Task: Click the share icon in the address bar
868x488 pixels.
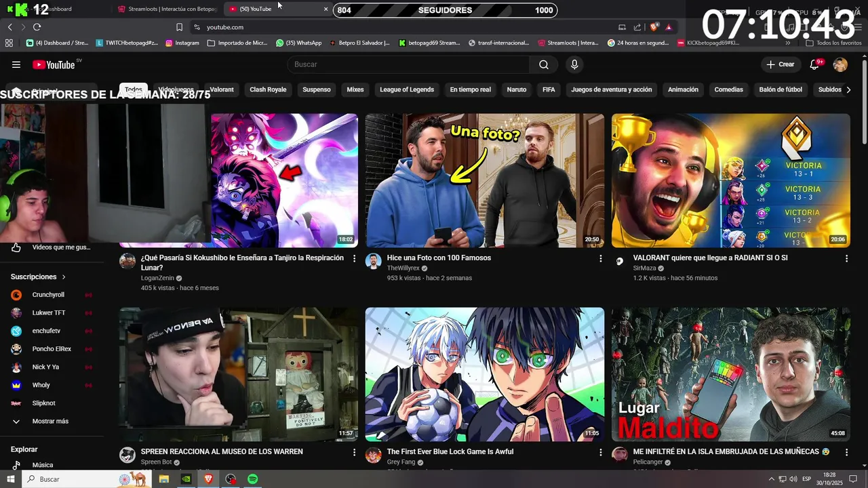Action: point(637,27)
